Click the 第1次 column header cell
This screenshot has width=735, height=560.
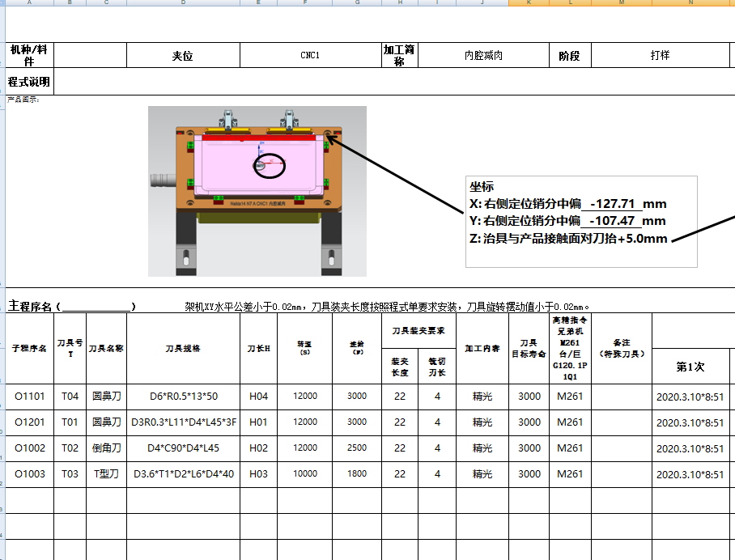click(690, 367)
